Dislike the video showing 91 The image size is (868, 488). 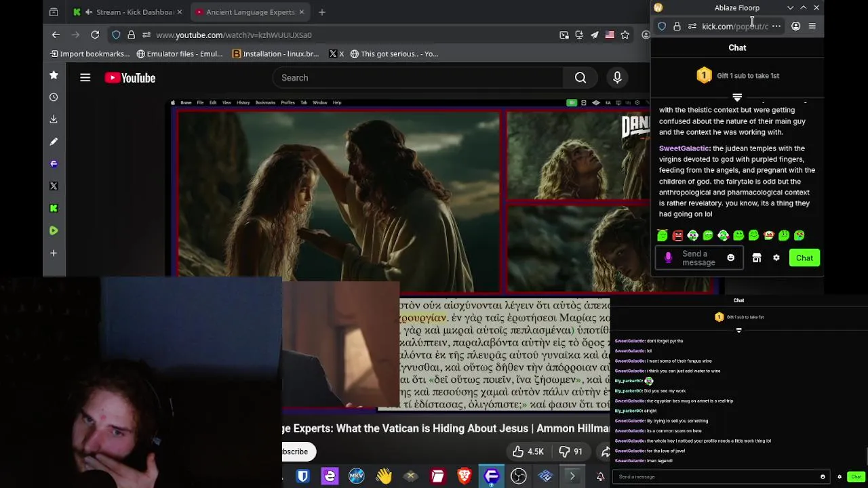[571, 451]
